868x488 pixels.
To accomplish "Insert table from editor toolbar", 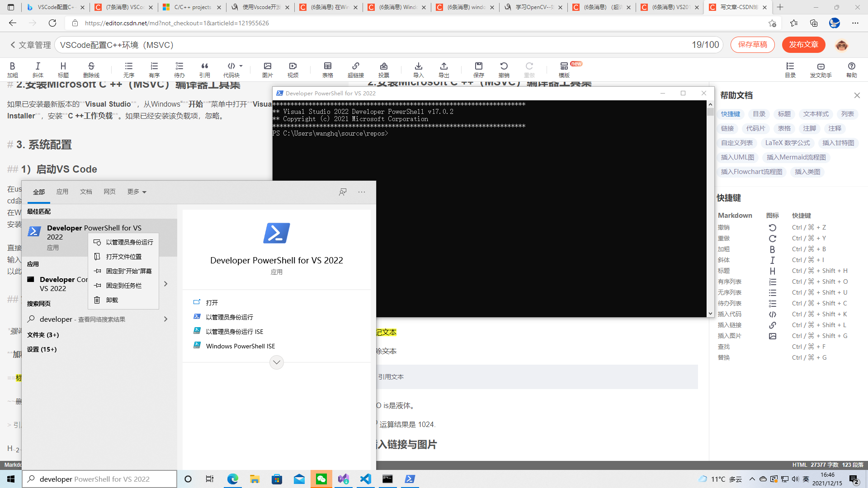I will (x=328, y=70).
